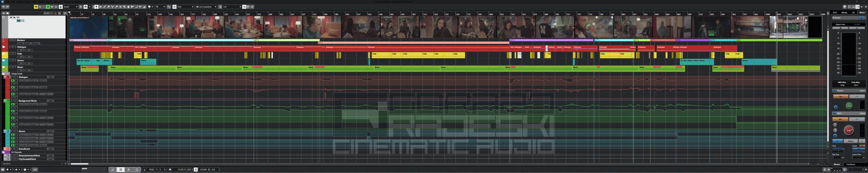Image resolution: width=868 pixels, height=173 pixels.
Task: Toggle the Snap on/off button
Action: pos(174,7)
